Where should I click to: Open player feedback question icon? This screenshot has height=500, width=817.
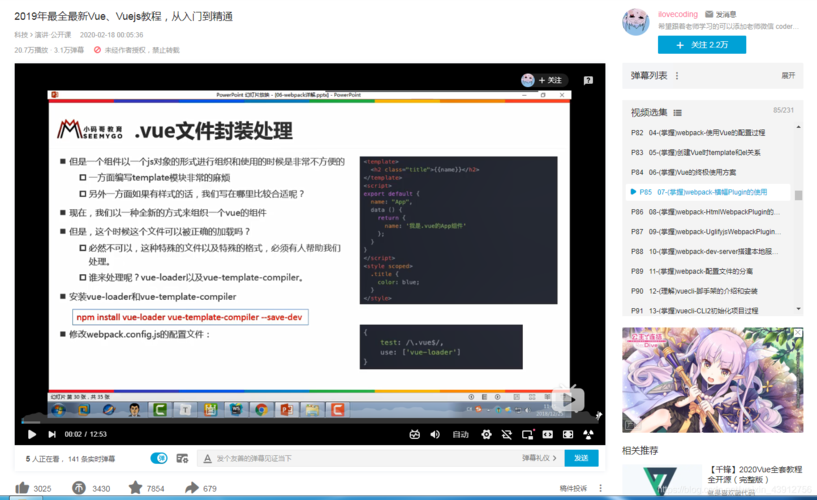[588, 80]
